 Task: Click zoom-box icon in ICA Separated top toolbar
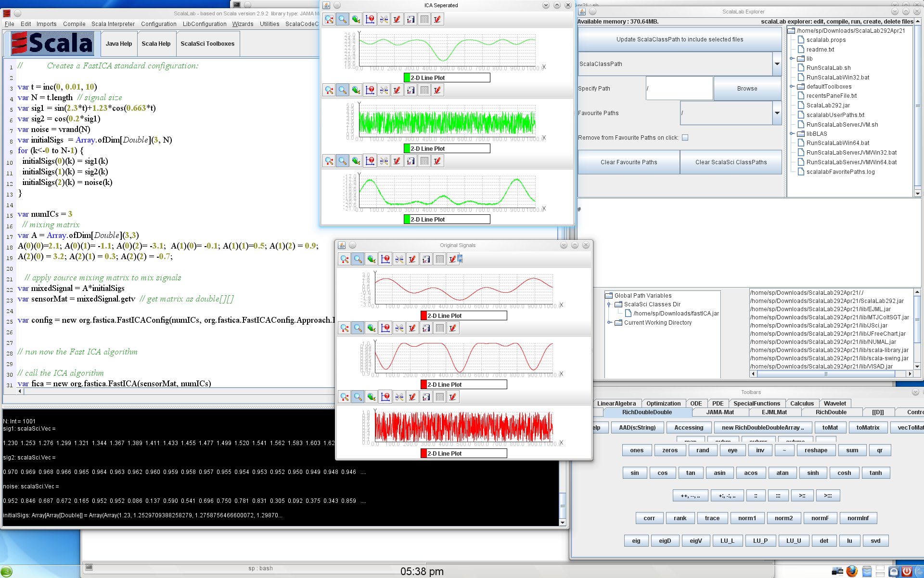(x=329, y=19)
